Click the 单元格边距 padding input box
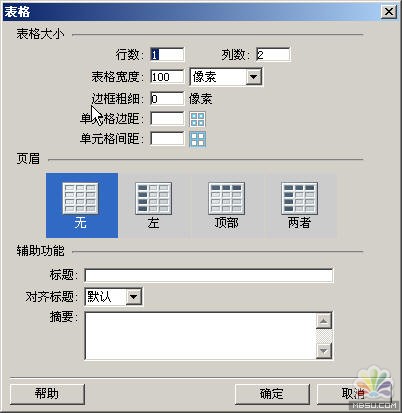Viewport: 402px width, 413px height. click(167, 119)
